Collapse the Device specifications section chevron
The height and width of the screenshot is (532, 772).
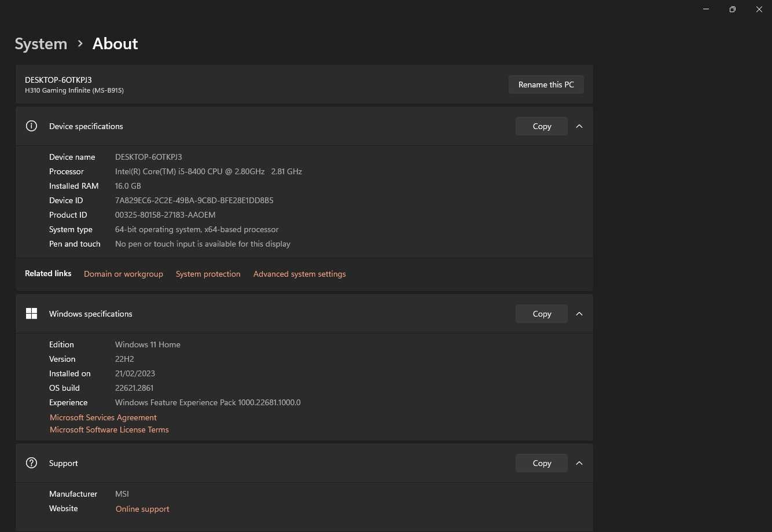pyautogui.click(x=579, y=126)
